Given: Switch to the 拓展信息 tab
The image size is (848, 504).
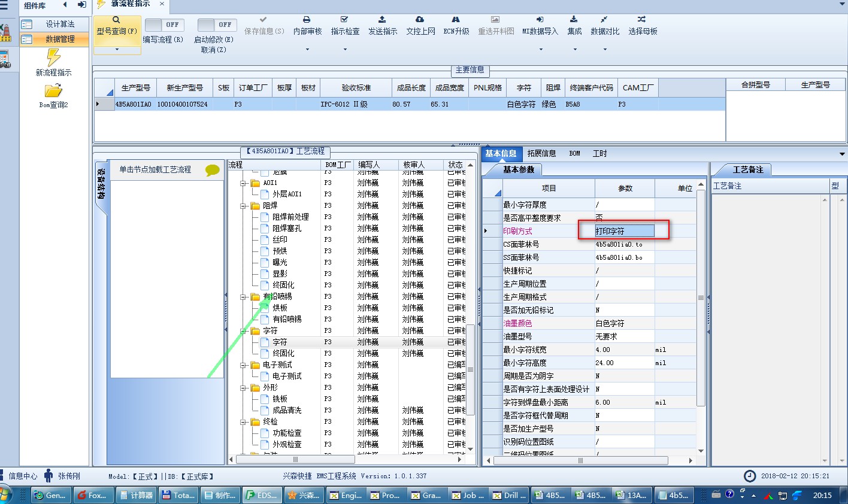Looking at the screenshot, I should pyautogui.click(x=541, y=153).
